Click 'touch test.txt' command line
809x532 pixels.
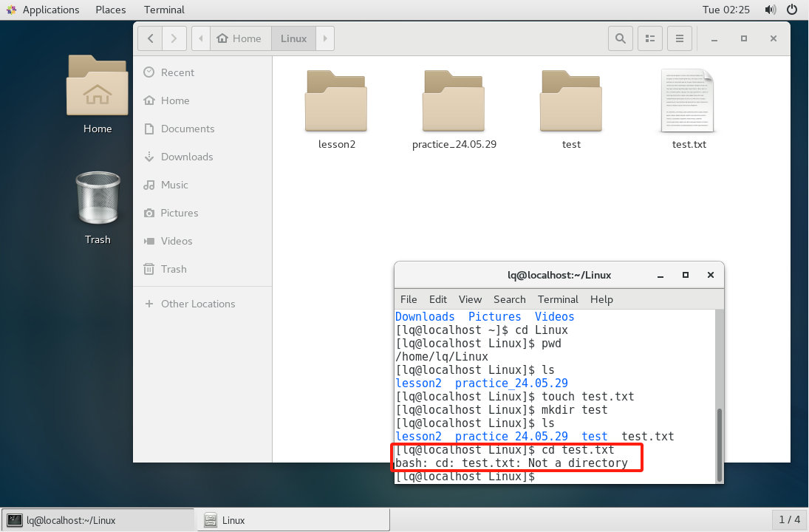[x=515, y=397]
